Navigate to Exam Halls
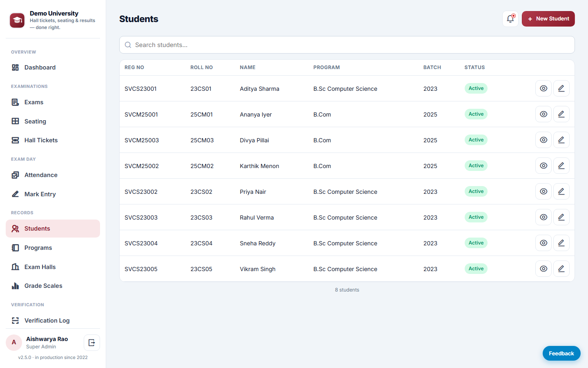588x368 pixels. [x=53, y=267]
